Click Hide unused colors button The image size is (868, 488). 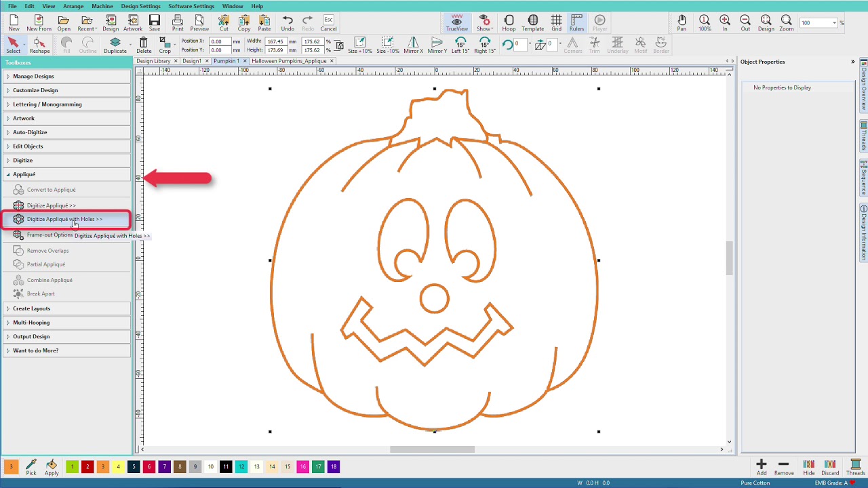808,466
